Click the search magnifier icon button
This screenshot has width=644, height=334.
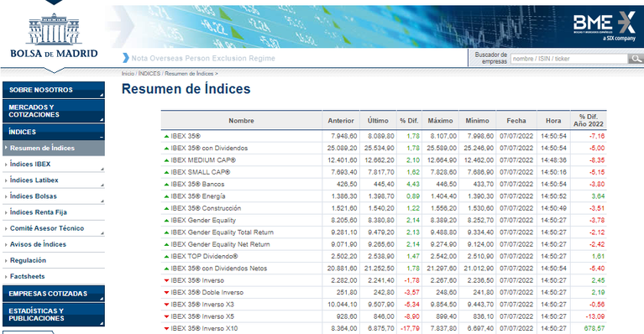636,59
